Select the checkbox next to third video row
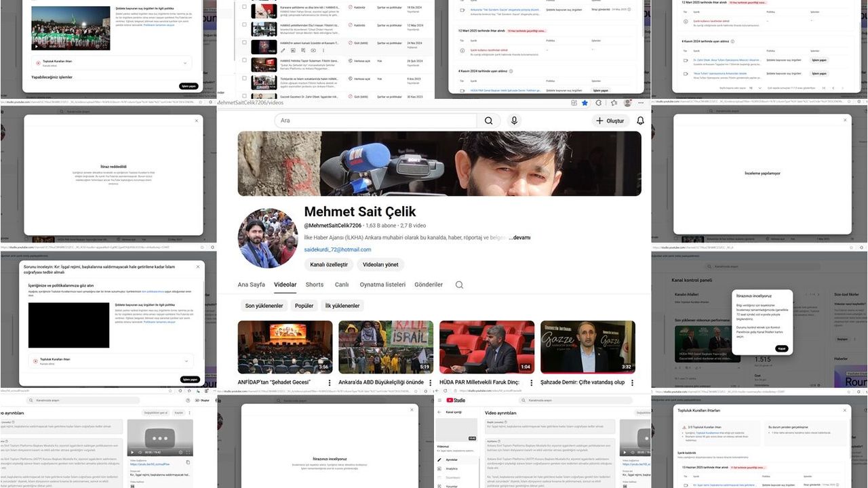Image resolution: width=868 pixels, height=488 pixels. click(244, 43)
